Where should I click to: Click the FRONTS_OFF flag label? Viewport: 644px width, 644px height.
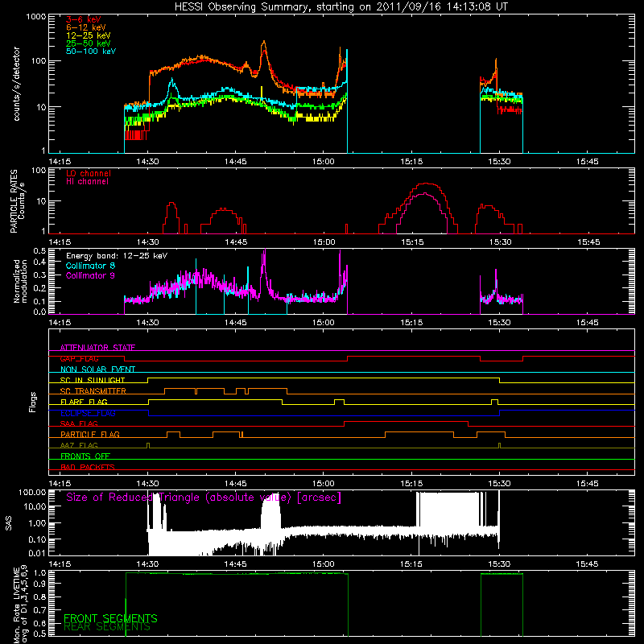pyautogui.click(x=85, y=456)
